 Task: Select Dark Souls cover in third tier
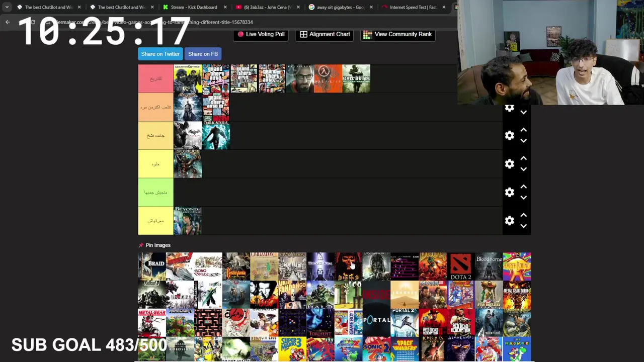pyautogui.click(x=216, y=135)
